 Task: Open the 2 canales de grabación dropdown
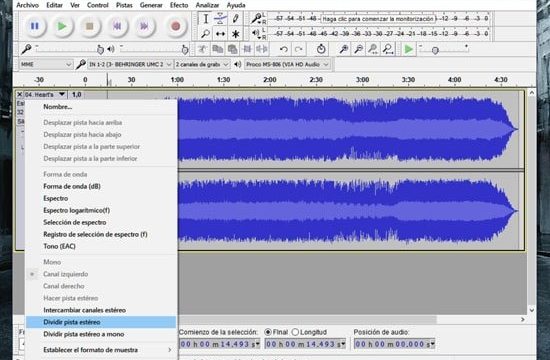(x=202, y=64)
